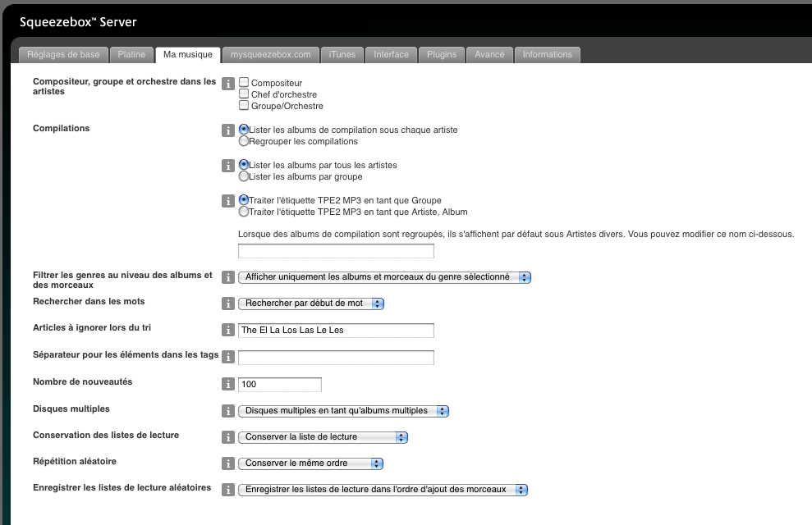Show info icon beside 'Lister les albums par tous les artistes'
812x525 pixels.
(x=228, y=166)
